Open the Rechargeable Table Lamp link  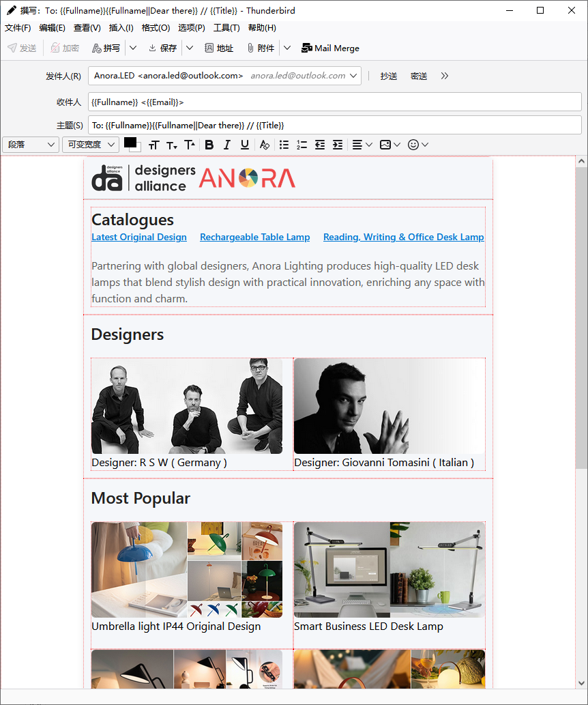[255, 237]
